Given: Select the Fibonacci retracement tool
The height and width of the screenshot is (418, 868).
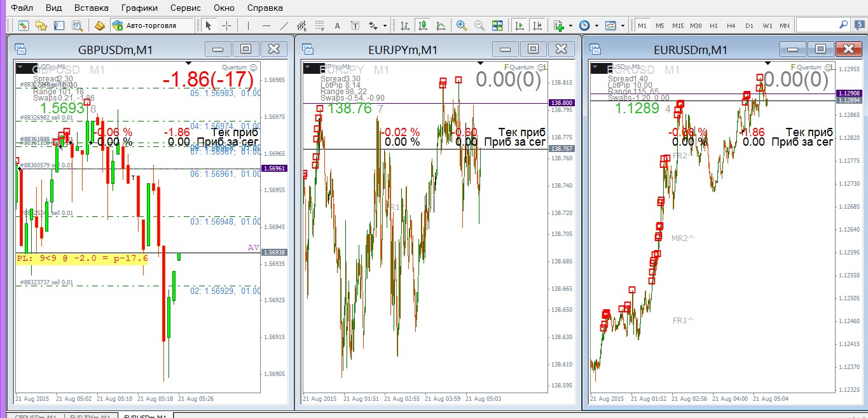Looking at the screenshot, I should [x=319, y=25].
